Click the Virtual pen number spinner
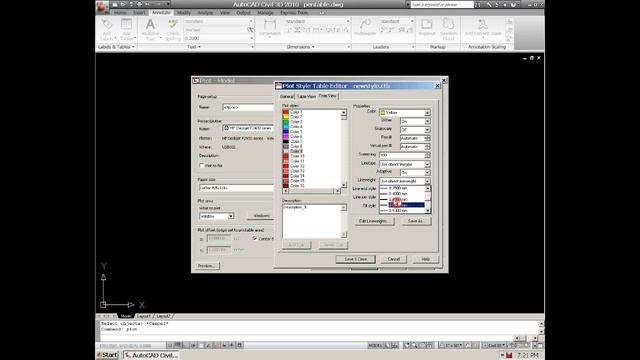Screen dimensions: 640x360 pos(427,147)
